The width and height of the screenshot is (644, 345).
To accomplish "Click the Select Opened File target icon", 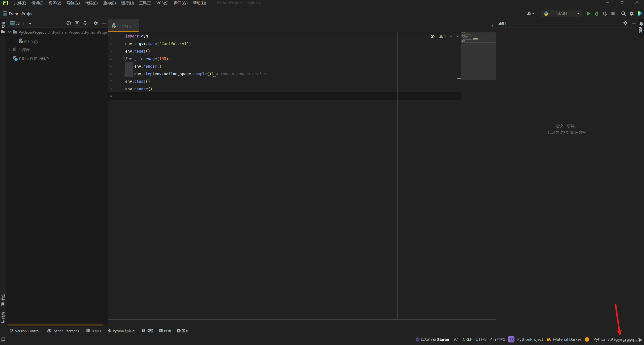I will tap(69, 23).
